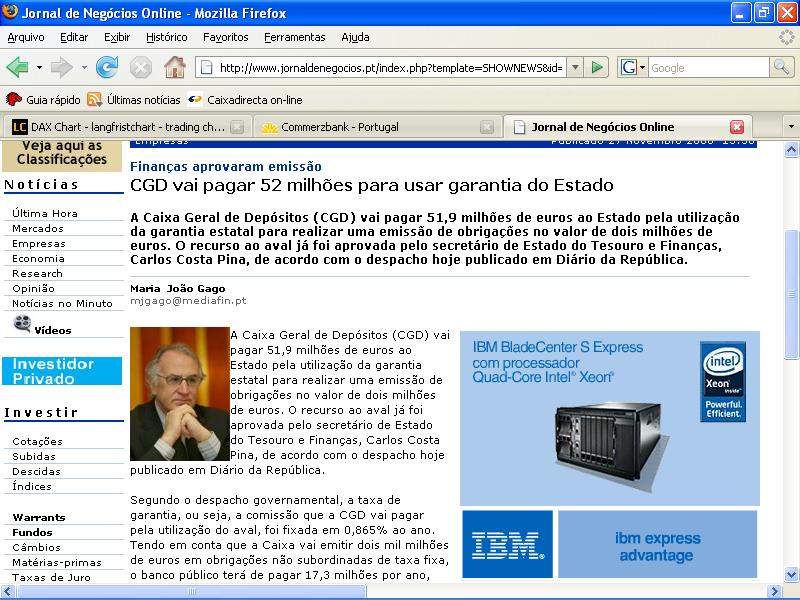Open the Subidas link

click(34, 456)
